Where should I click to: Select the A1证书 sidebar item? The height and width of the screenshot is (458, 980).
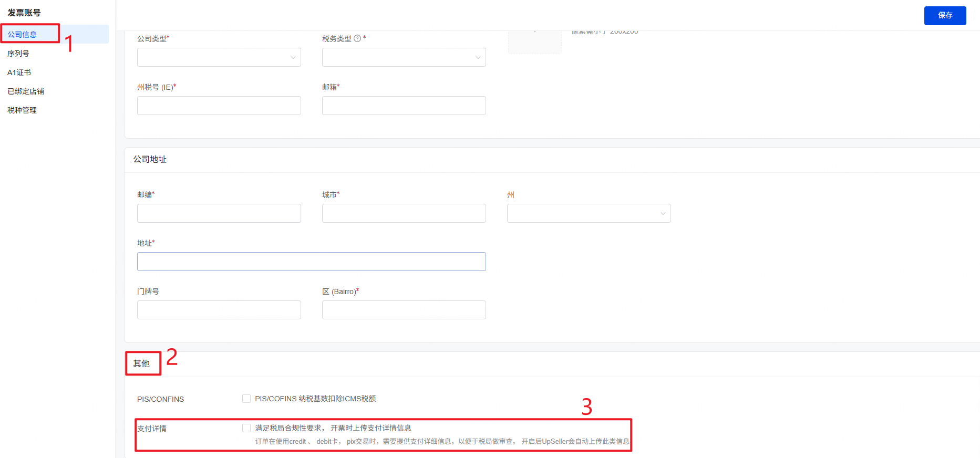[55, 72]
